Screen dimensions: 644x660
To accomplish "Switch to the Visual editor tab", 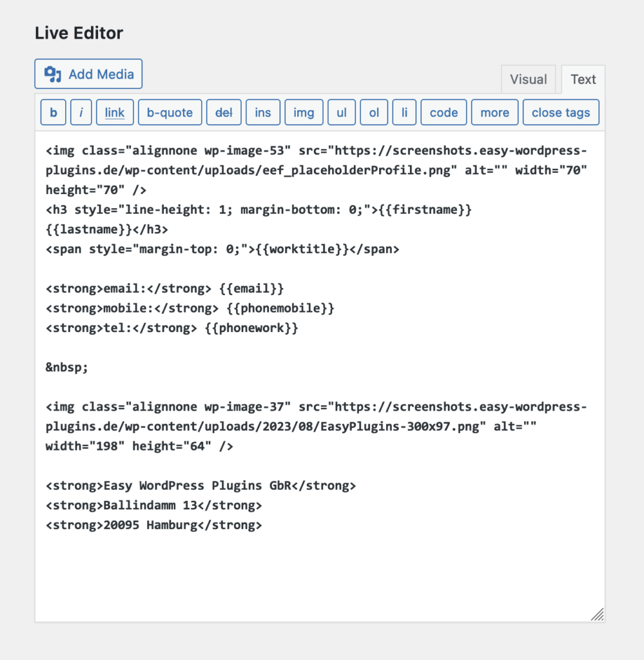I will point(528,79).
